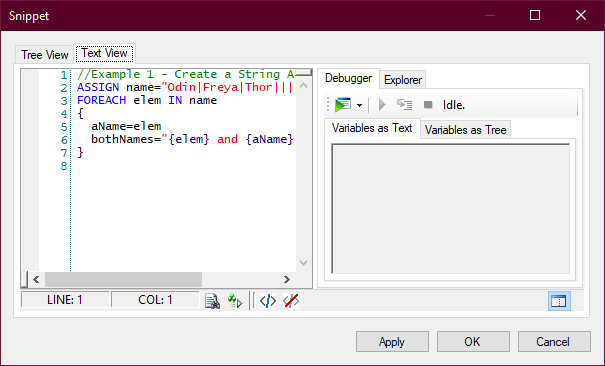
Task: Click the Cancel button
Action: [554, 342]
